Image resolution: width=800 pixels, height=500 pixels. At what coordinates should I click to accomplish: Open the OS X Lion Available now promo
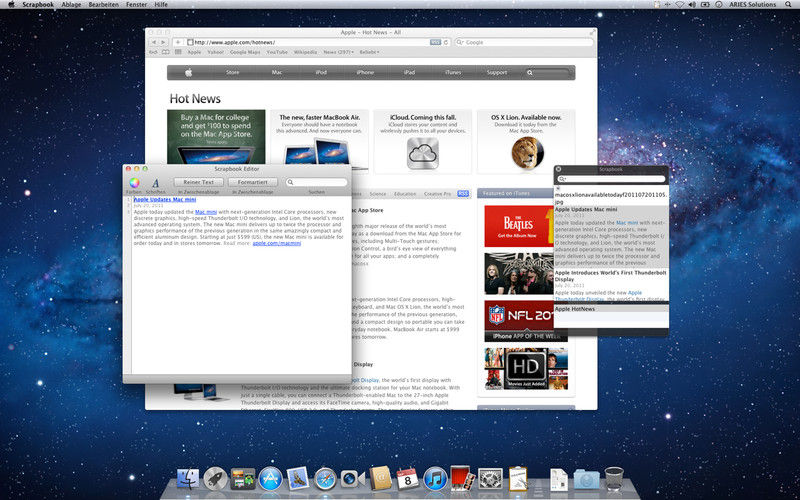click(526, 142)
